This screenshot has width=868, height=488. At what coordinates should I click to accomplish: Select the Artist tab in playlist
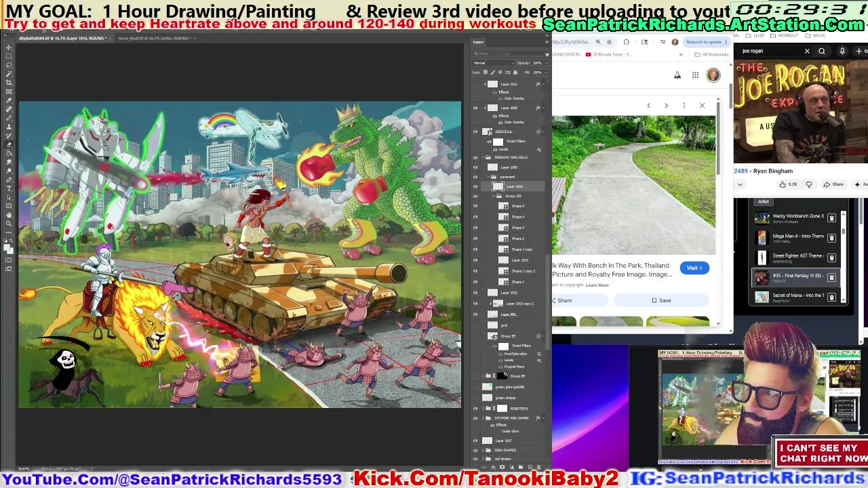(764, 202)
